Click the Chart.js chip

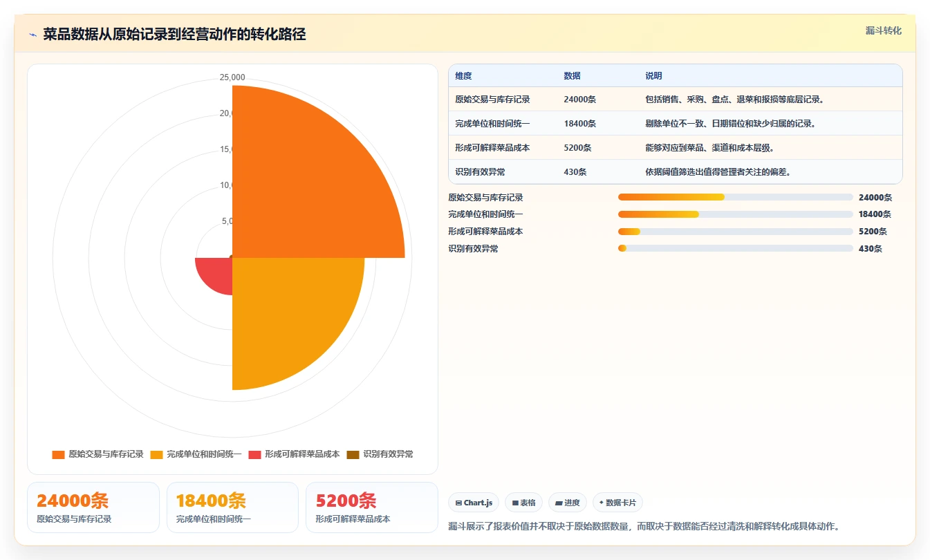[x=474, y=503]
